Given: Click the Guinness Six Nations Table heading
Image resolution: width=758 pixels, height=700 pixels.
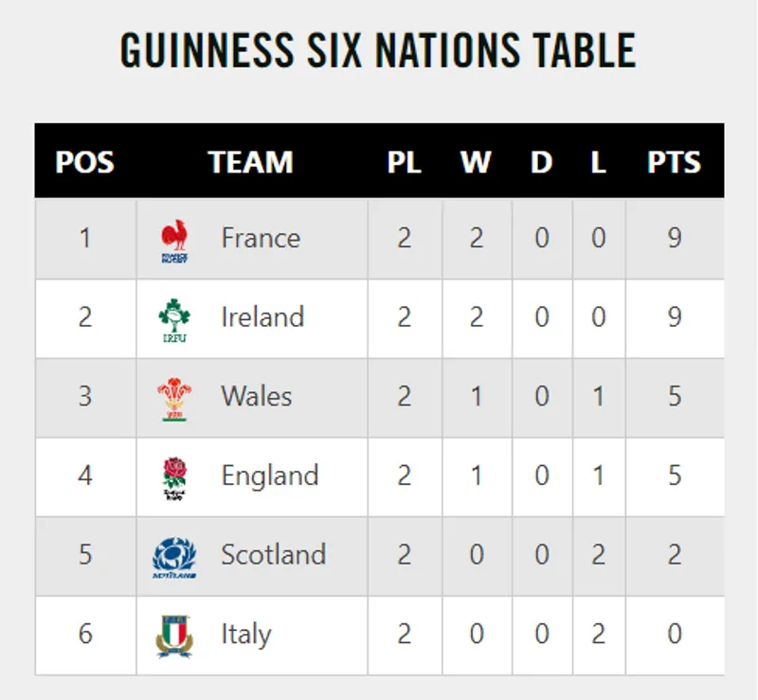Looking at the screenshot, I should [378, 51].
